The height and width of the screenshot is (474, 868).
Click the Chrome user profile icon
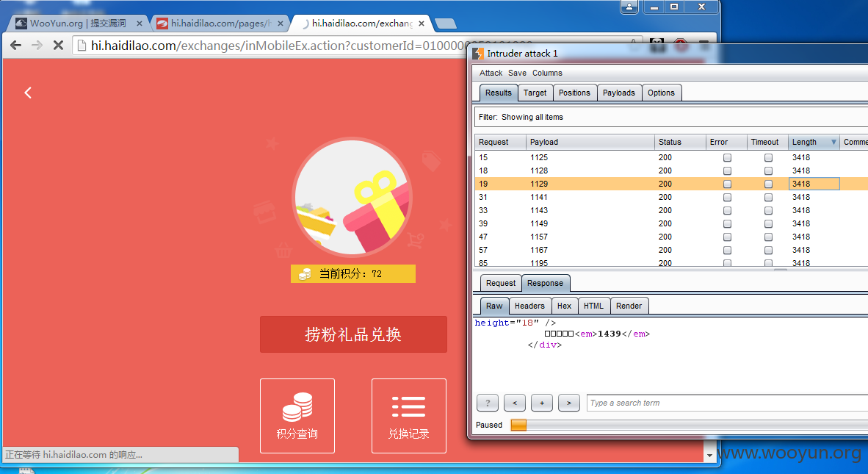click(x=629, y=7)
